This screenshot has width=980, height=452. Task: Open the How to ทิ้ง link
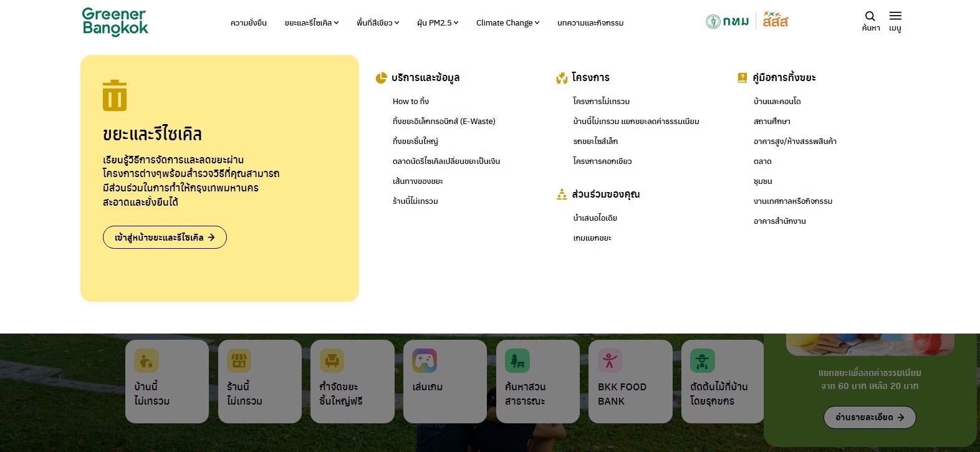[411, 102]
